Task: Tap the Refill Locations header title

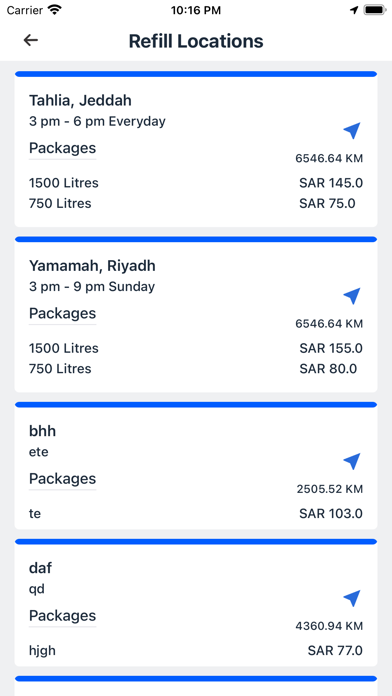Action: pos(196,41)
